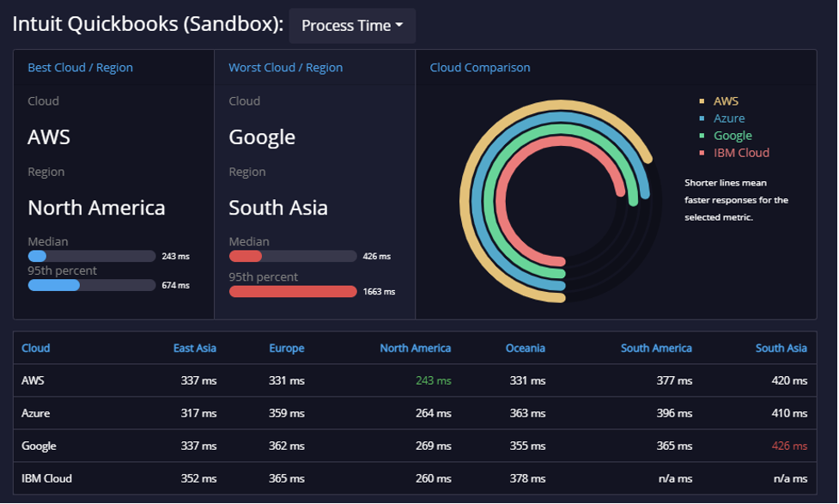The width and height of the screenshot is (839, 504).
Task: Toggle AWS in the chart legend
Action: coord(726,101)
